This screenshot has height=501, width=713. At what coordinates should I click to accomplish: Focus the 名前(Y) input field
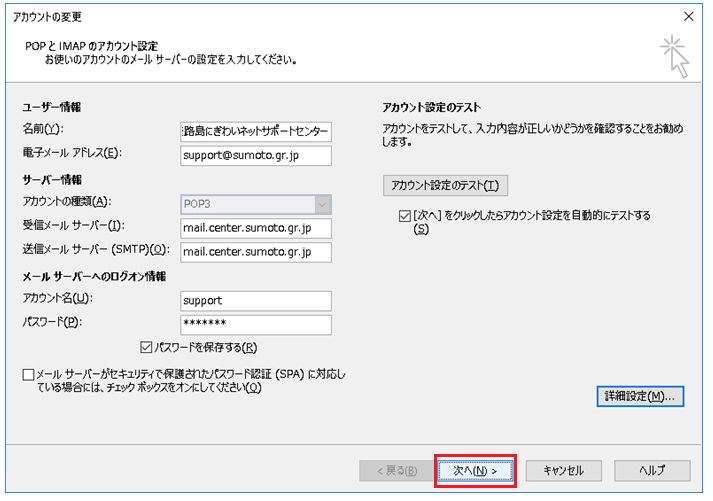coord(256,131)
